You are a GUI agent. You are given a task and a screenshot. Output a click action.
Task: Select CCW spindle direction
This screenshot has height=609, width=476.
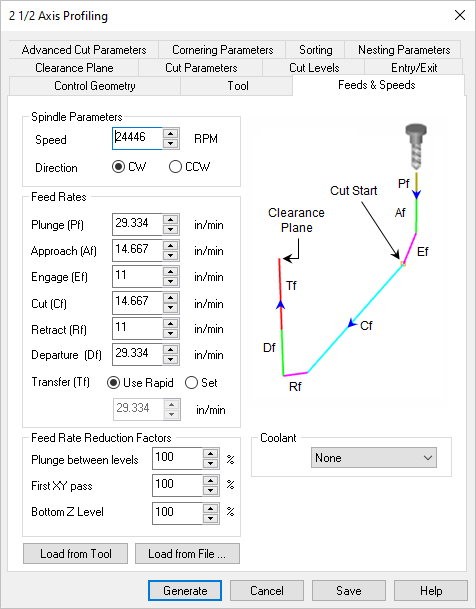pyautogui.click(x=189, y=167)
